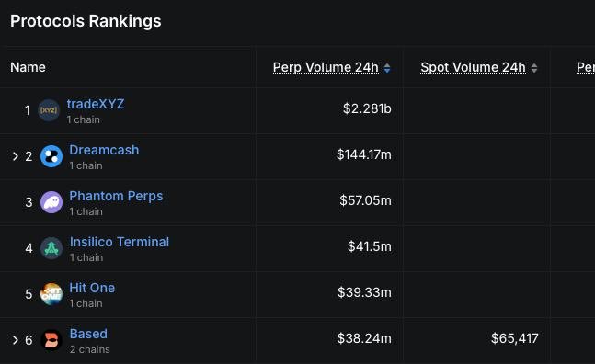The width and height of the screenshot is (595, 364).
Task: Toggle sort arrows beside Perp Volume 24h
Action: pyautogui.click(x=387, y=68)
